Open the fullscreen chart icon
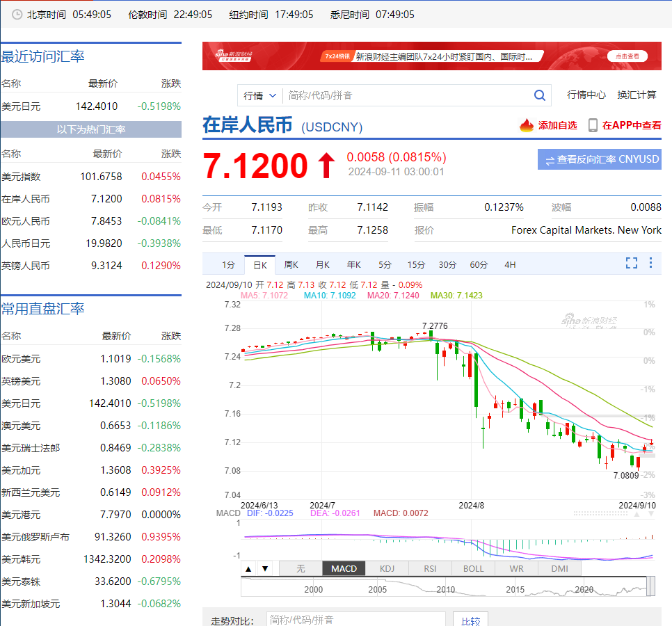 631,263
